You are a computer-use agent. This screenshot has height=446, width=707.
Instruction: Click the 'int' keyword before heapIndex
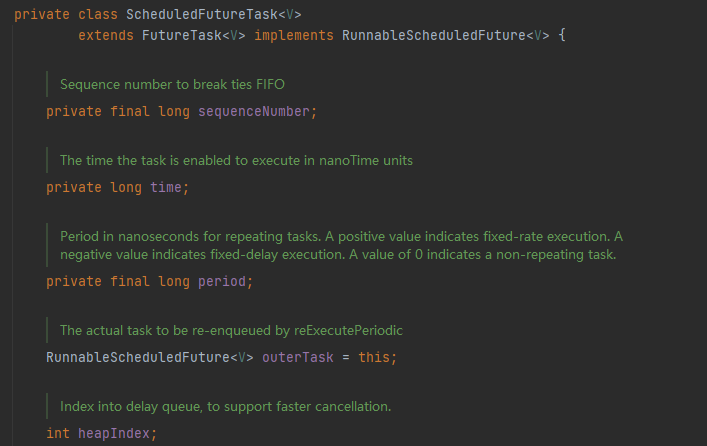[58, 433]
